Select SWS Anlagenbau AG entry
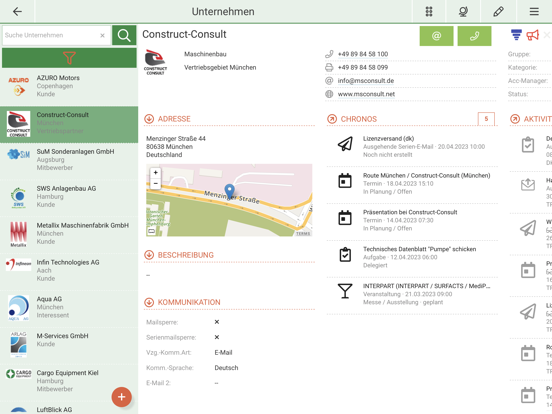The width and height of the screenshot is (552, 414). [x=69, y=197]
